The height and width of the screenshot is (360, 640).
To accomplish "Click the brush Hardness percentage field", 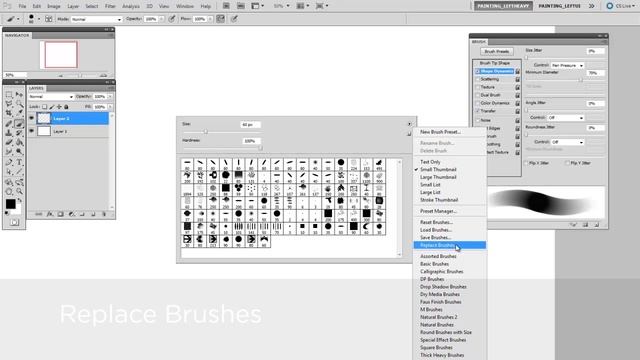I will tap(251, 141).
